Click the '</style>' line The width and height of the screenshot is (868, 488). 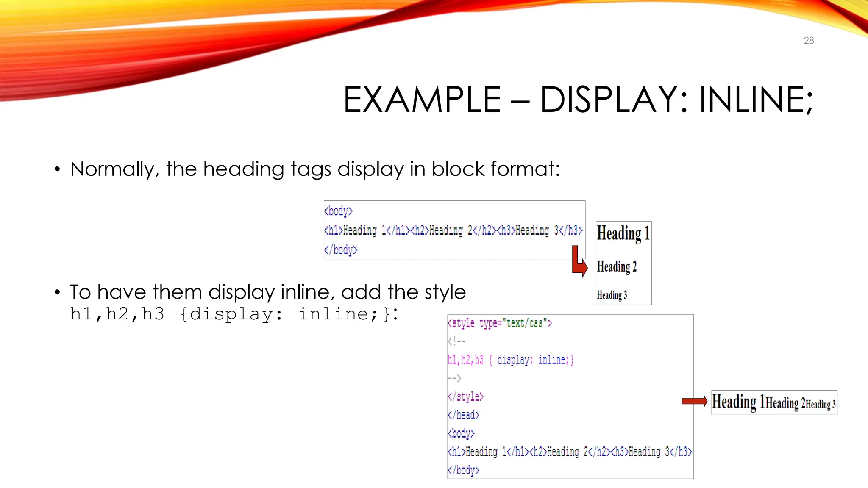click(x=466, y=396)
